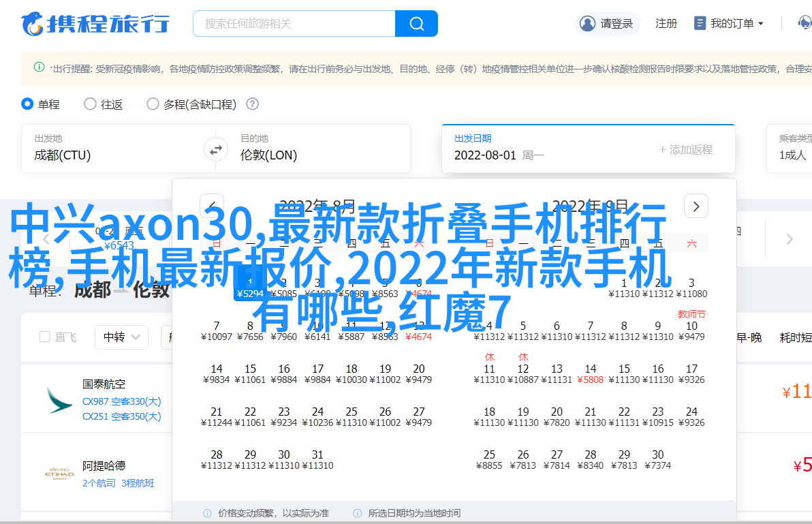812x524 pixels.
Task: Click 添加返程 add return button
Action: 686,150
